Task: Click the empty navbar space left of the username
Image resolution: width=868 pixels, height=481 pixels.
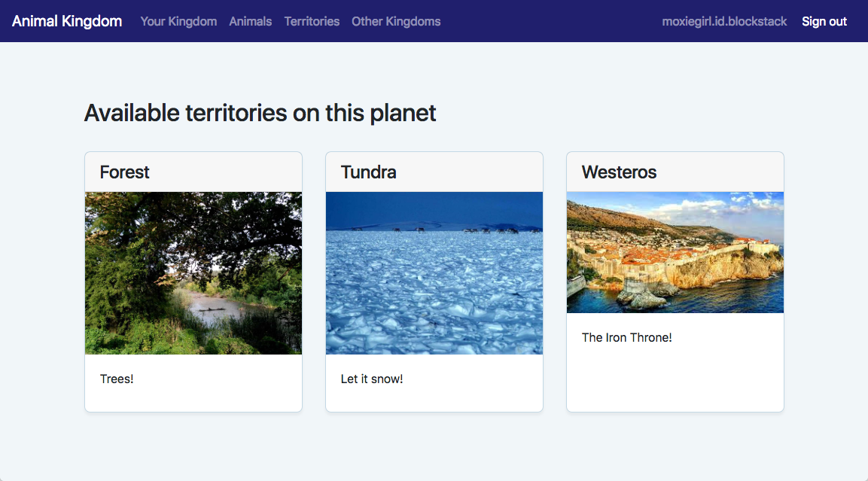Action: tap(550, 21)
